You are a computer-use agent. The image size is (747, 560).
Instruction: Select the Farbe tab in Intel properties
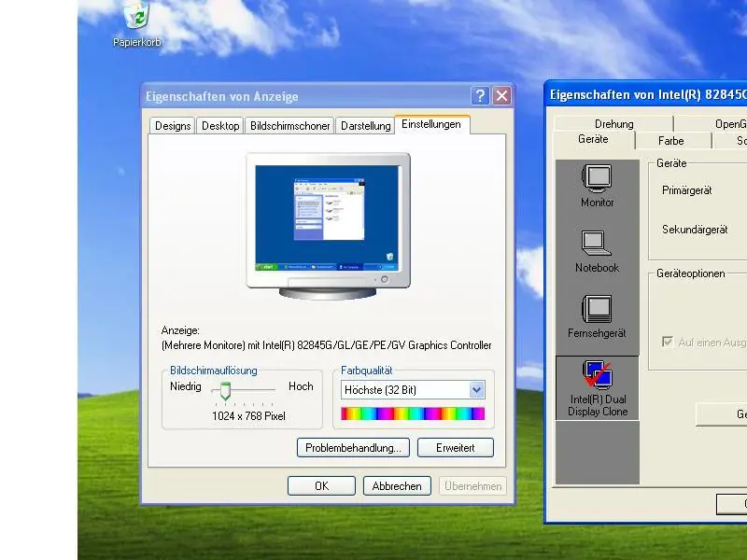pyautogui.click(x=670, y=141)
